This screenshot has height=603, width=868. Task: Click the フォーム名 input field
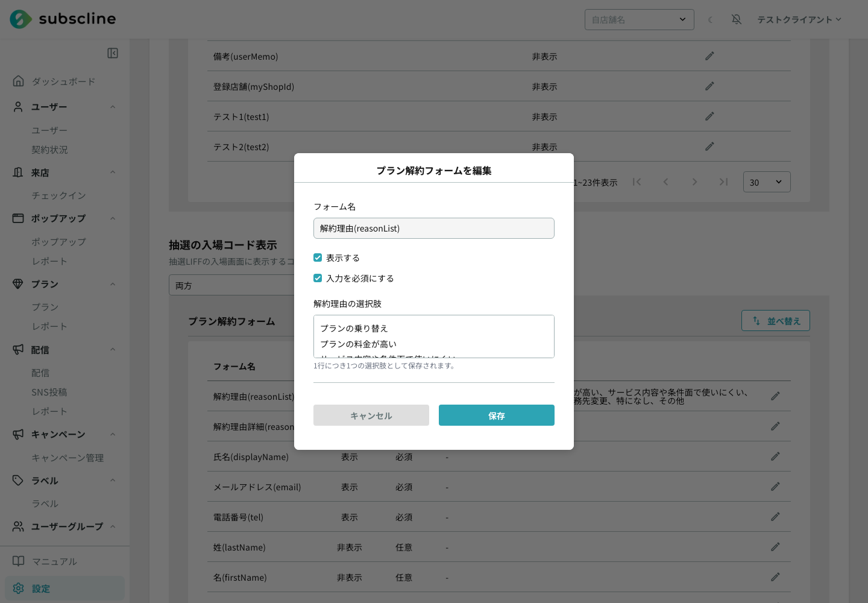pyautogui.click(x=434, y=228)
